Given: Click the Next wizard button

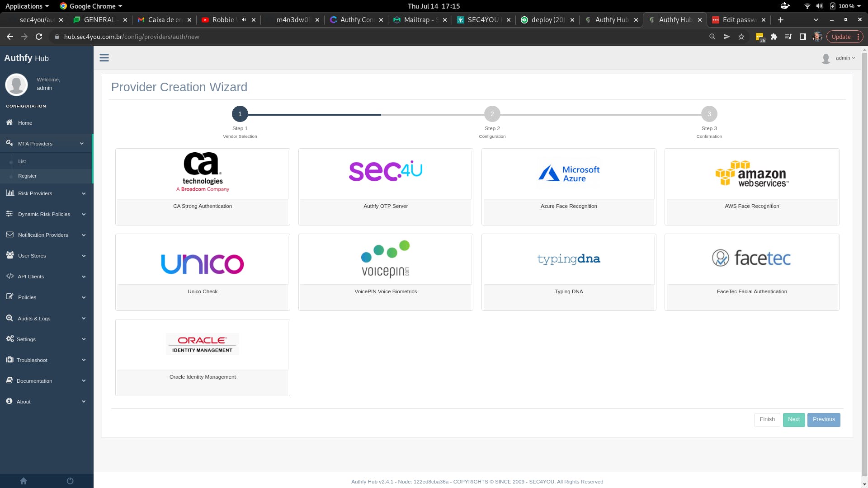Looking at the screenshot, I should click(x=793, y=419).
